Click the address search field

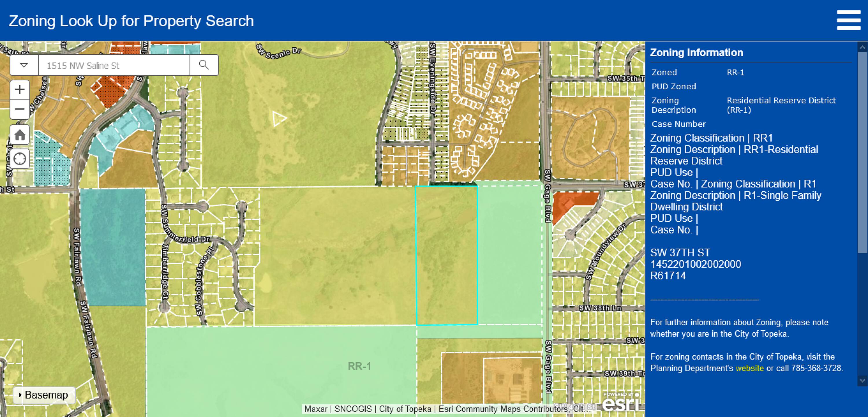pyautogui.click(x=114, y=65)
